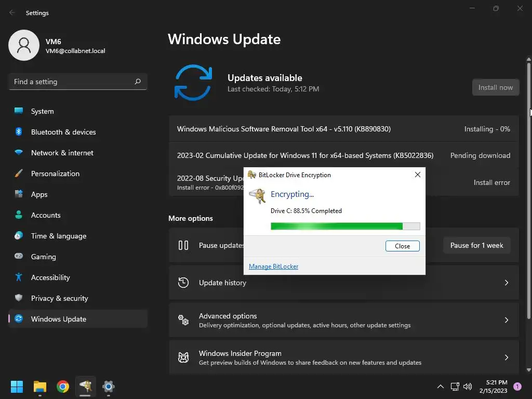Open the Manage BitLocker link
This screenshot has height=399, width=532.
click(273, 267)
